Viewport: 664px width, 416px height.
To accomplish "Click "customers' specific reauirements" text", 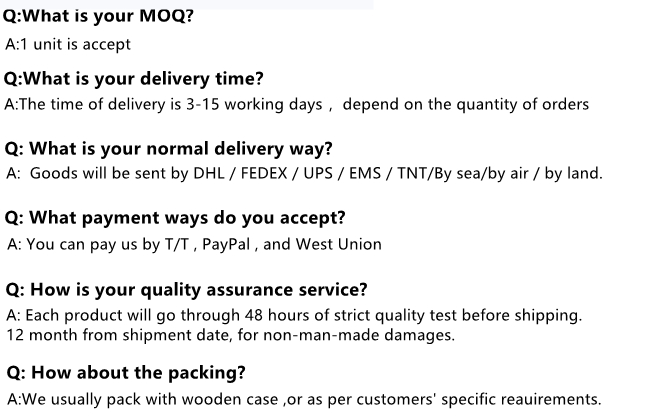I will pos(479,399).
